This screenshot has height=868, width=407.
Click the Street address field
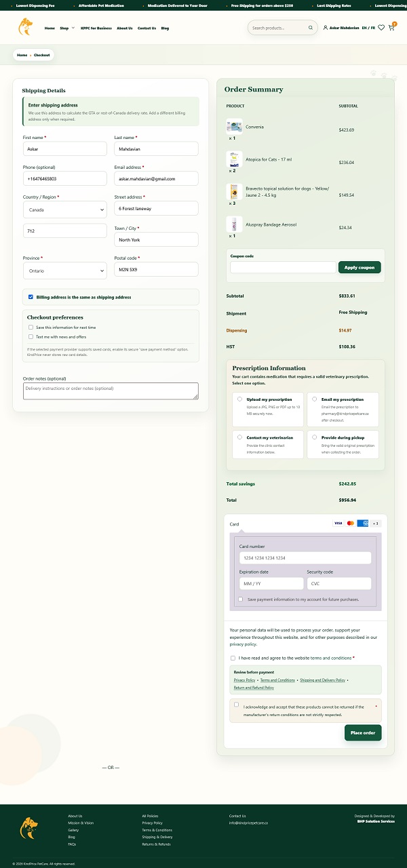pos(156,208)
